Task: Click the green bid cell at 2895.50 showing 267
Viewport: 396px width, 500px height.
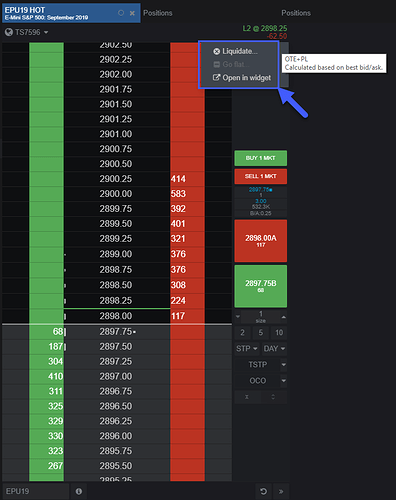Action: 46,466
